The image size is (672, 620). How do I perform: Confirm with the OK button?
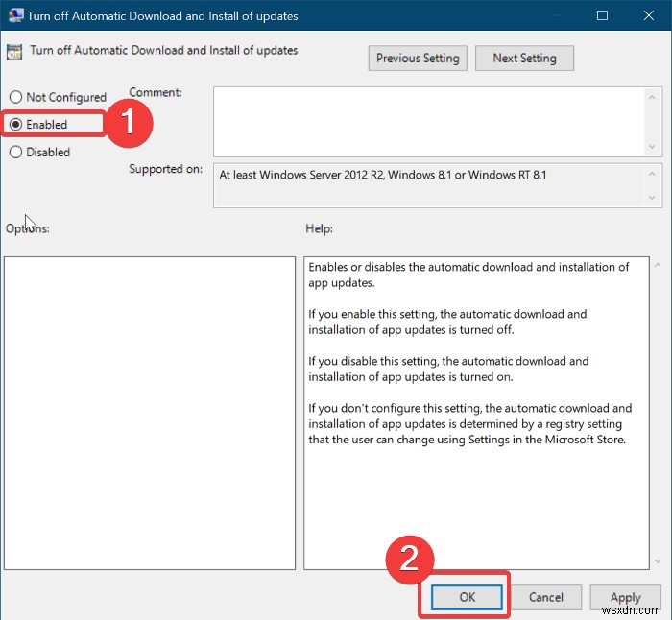click(x=467, y=597)
